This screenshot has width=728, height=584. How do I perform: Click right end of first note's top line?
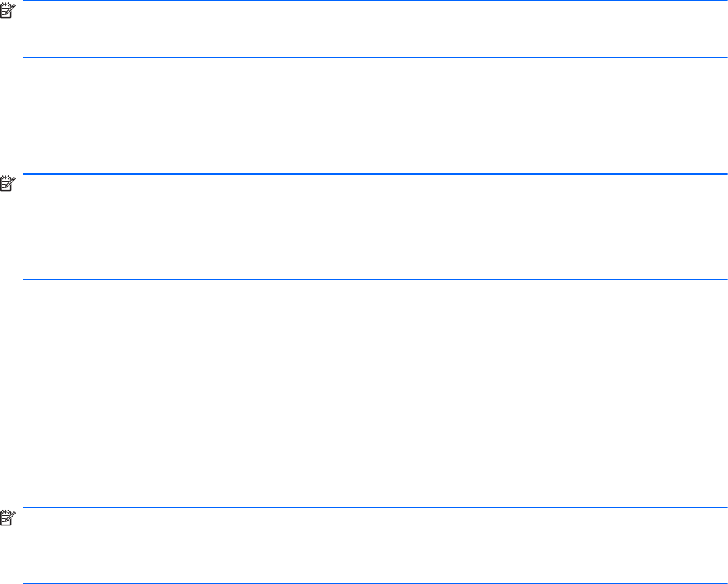click(723, 1)
